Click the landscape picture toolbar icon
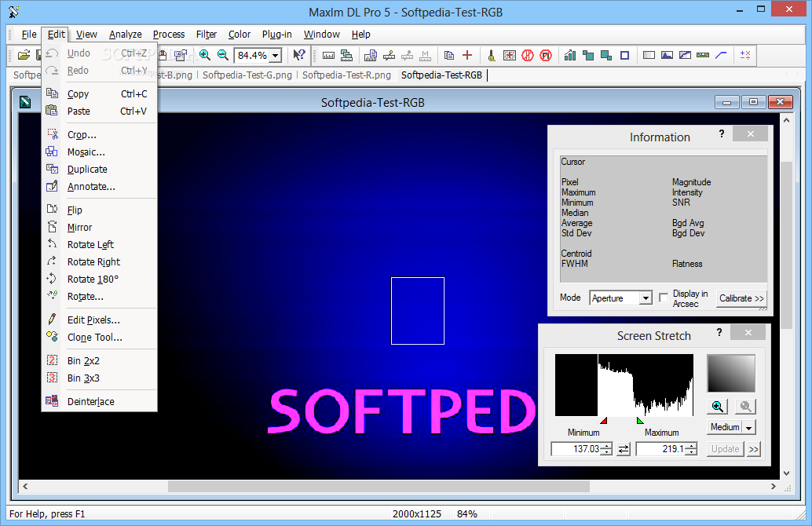 (667, 55)
